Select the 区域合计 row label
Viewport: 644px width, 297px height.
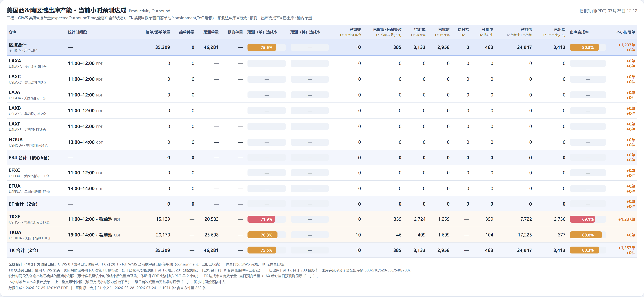(18, 45)
